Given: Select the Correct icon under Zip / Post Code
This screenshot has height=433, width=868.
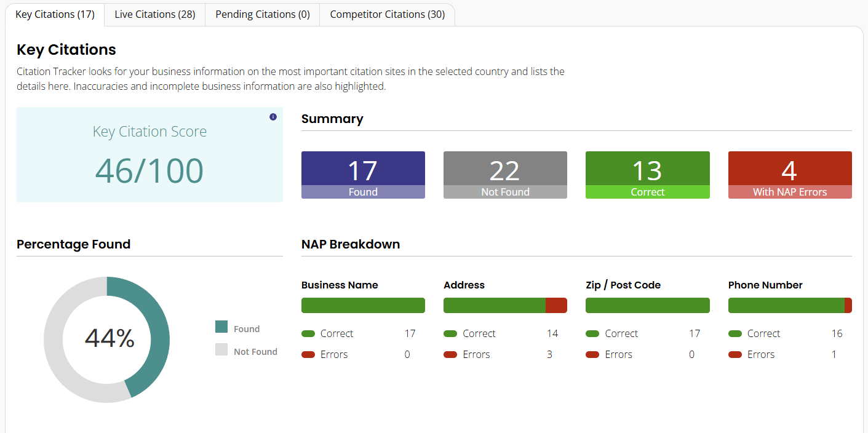Looking at the screenshot, I should pyautogui.click(x=592, y=333).
